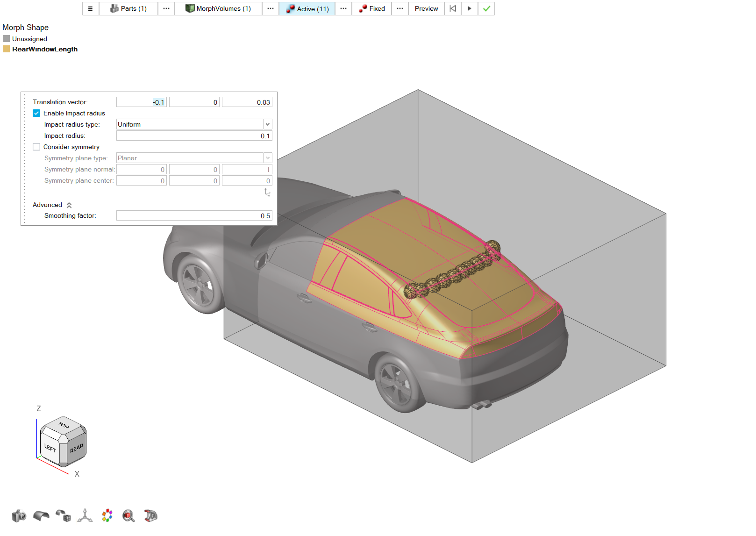Open the hamburger menu in the top toolbar

tap(90, 8)
